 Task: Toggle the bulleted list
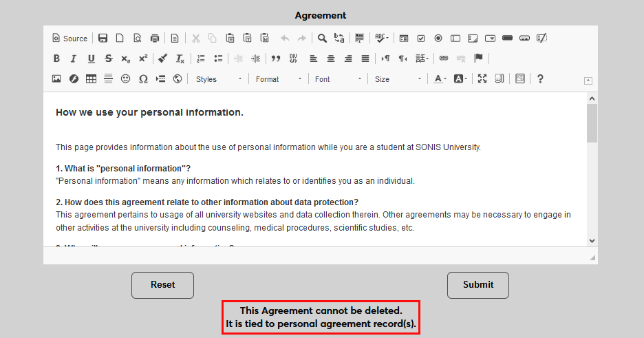[218, 59]
